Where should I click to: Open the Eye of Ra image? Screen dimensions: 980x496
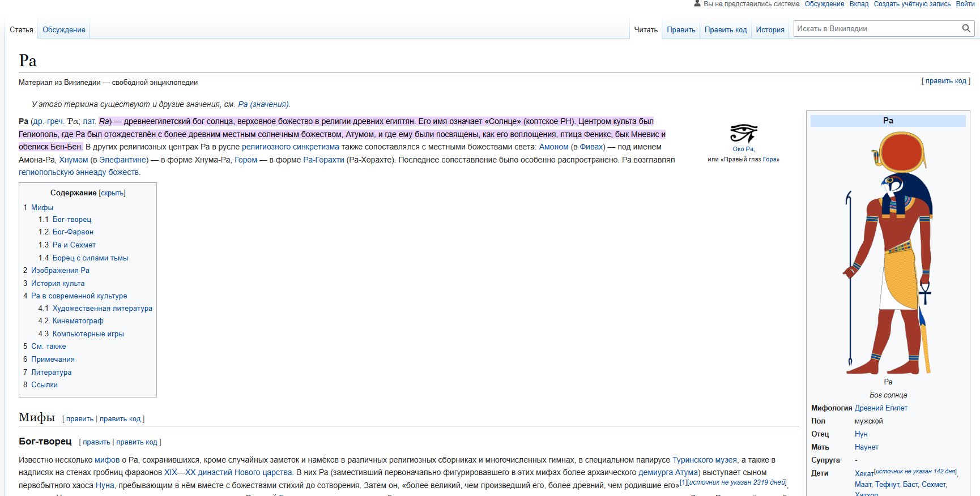[743, 134]
